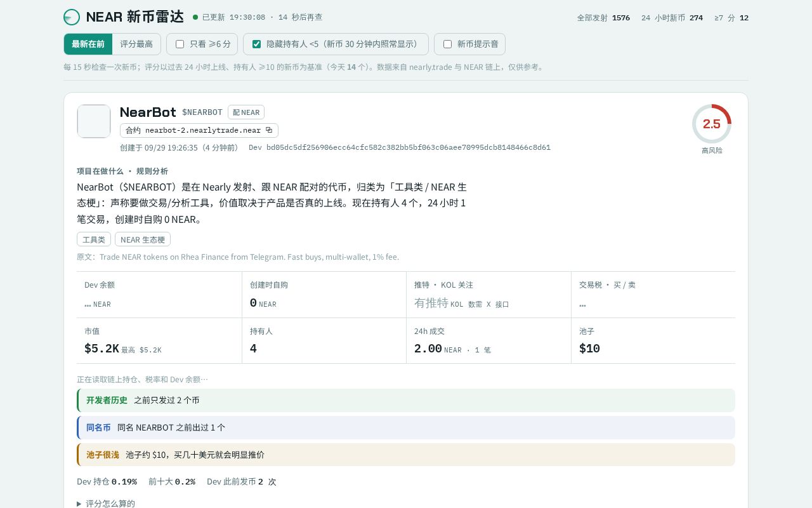Click the $NEARBOT ticker symbol

click(202, 112)
